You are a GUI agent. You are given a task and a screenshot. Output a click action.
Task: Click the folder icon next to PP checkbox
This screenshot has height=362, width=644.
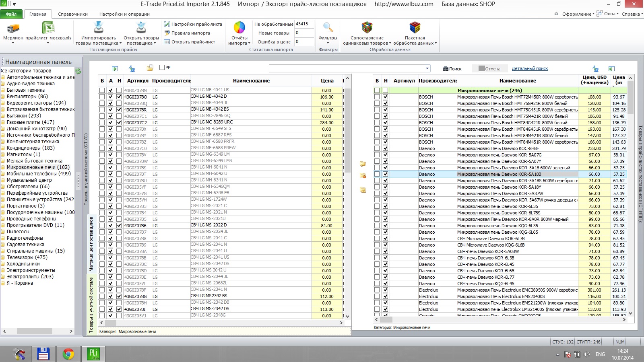tap(150, 68)
